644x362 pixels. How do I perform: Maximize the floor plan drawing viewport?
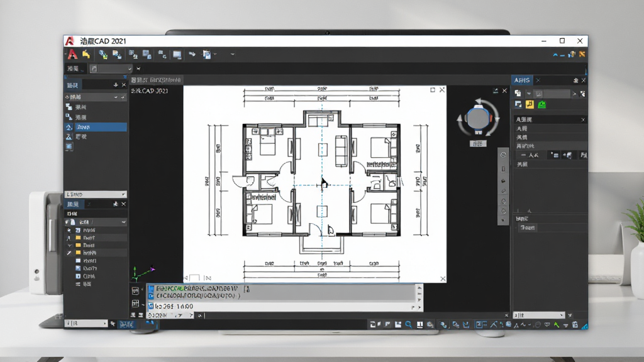(x=433, y=90)
